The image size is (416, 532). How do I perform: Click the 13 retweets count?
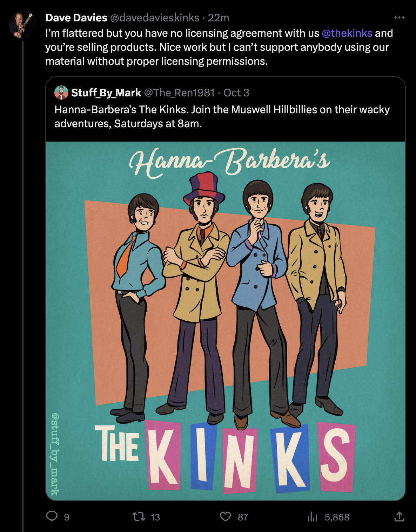pyautogui.click(x=155, y=517)
